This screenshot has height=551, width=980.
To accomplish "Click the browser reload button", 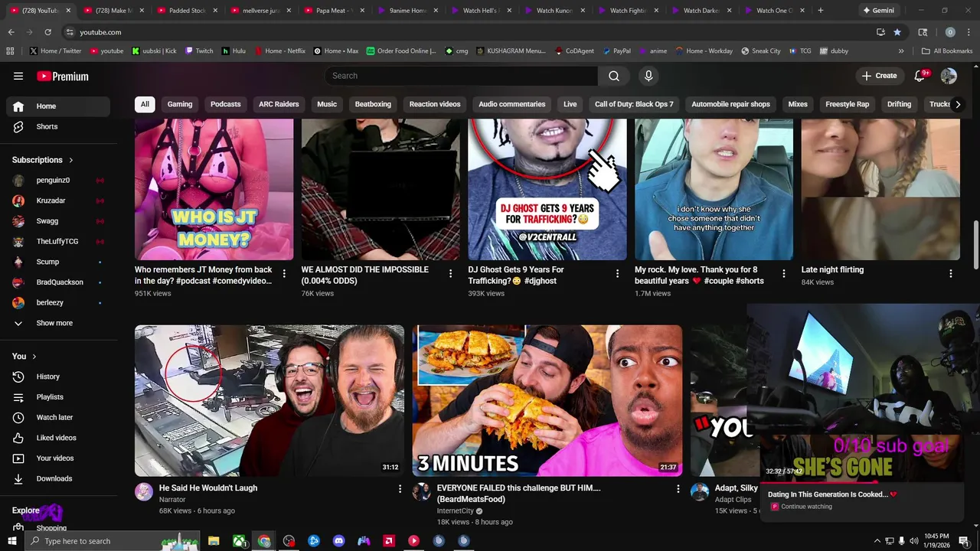I will [x=47, y=32].
